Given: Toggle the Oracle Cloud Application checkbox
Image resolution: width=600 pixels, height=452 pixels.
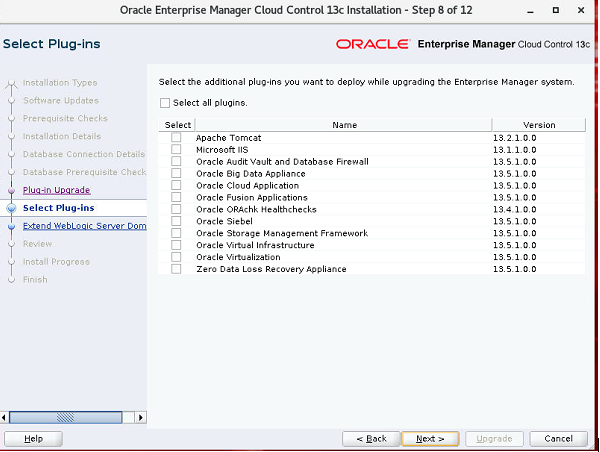Looking at the screenshot, I should [x=176, y=186].
